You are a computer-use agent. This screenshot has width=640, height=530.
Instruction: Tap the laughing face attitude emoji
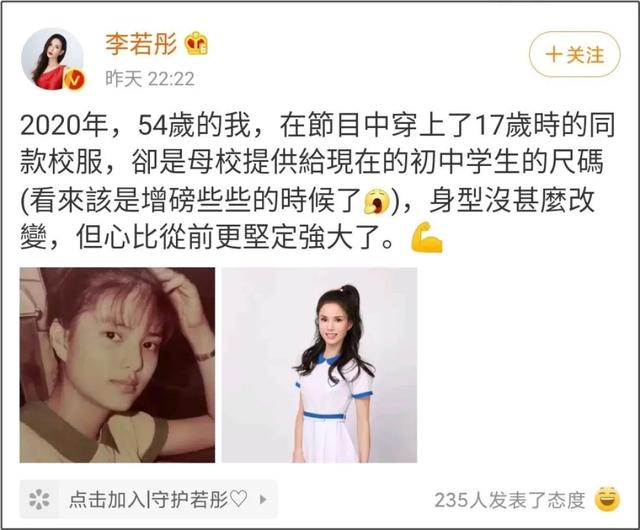click(x=607, y=499)
